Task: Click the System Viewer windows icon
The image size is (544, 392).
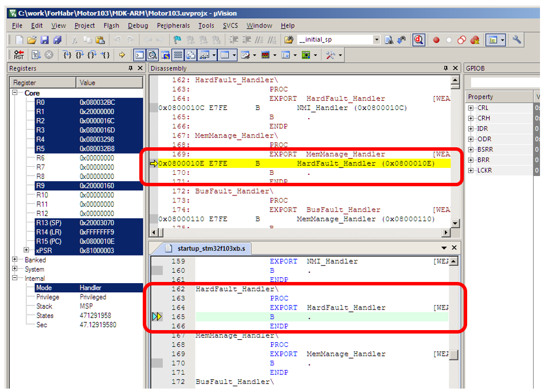Action: tap(306, 55)
